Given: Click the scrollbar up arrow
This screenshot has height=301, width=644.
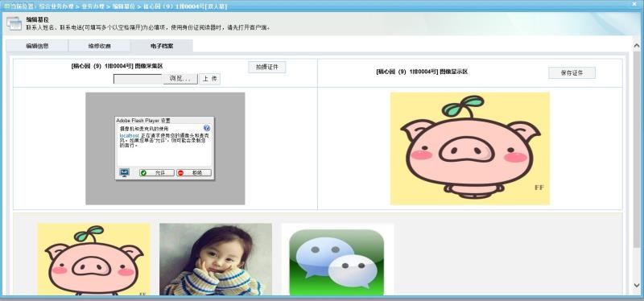Looking at the screenshot, I should coord(637,45).
